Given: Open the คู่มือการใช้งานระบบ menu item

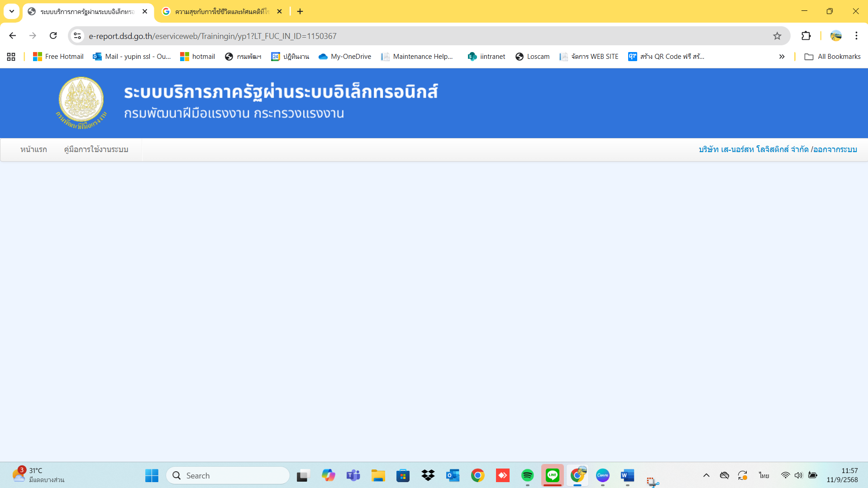Looking at the screenshot, I should coord(96,149).
